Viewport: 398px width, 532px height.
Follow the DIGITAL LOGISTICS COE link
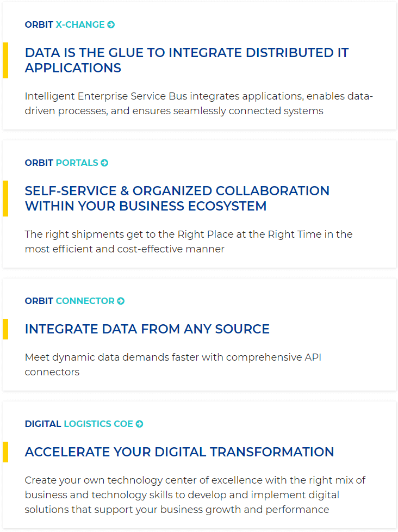tap(84, 424)
